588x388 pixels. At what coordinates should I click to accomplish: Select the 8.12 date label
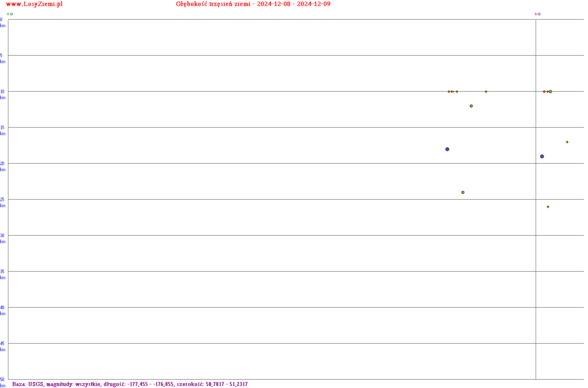coord(10,14)
